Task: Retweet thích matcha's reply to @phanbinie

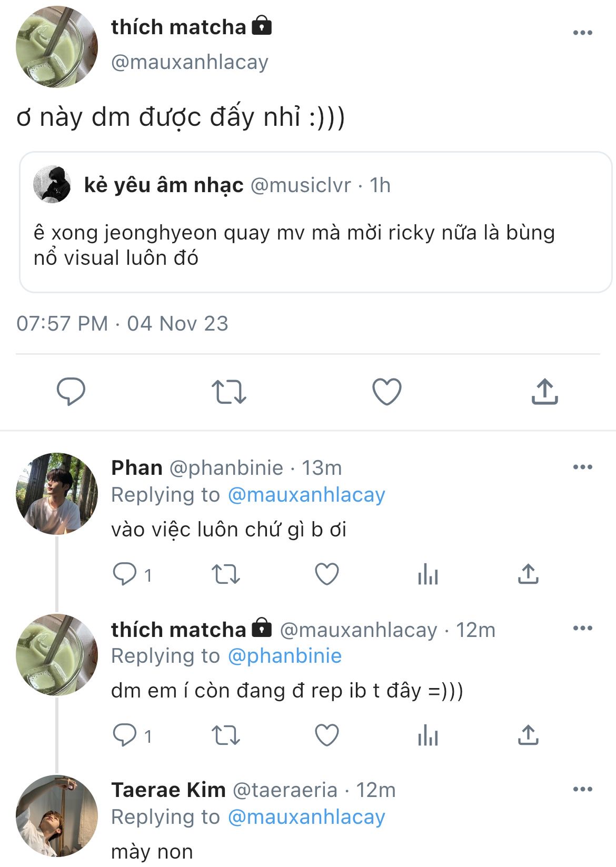Action: click(x=225, y=735)
